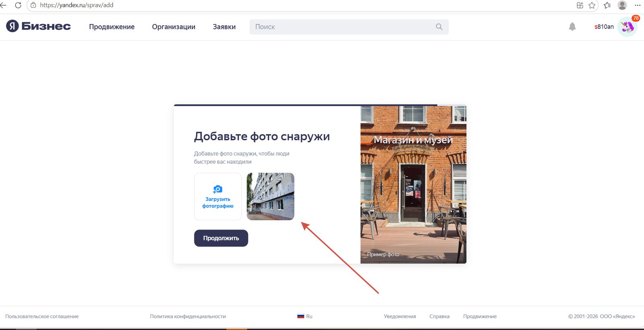Click the search magnifier icon
The width and height of the screenshot is (644, 330).
439,27
